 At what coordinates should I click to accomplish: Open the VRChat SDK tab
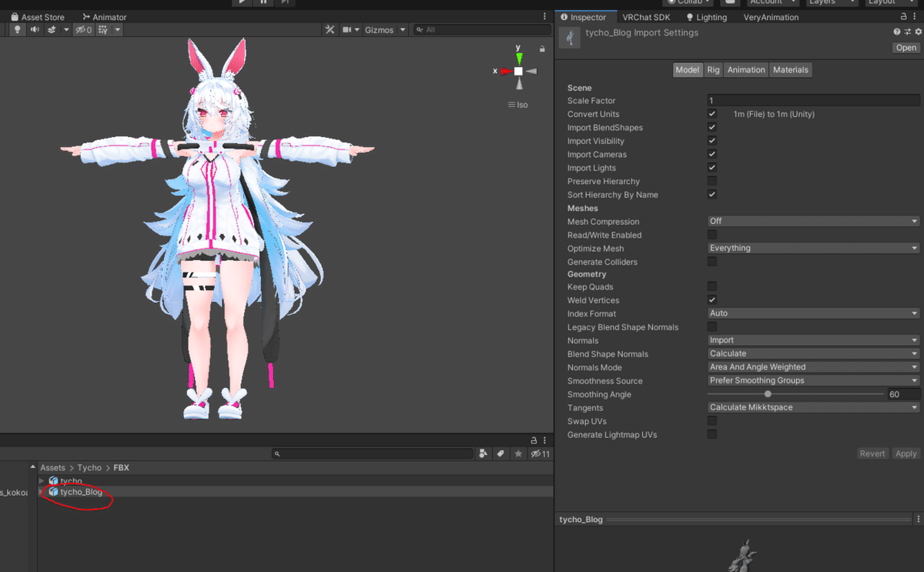tap(646, 17)
